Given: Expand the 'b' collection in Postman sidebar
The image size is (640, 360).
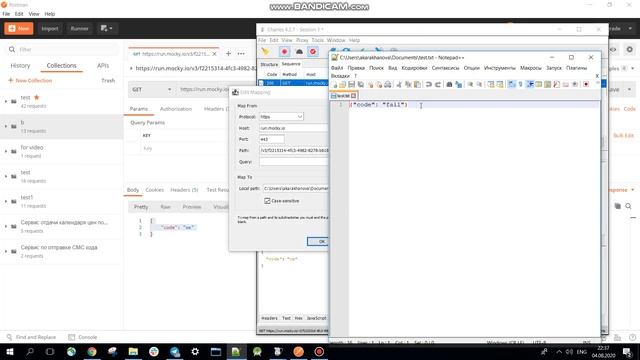Looking at the screenshot, I should coord(6,126).
